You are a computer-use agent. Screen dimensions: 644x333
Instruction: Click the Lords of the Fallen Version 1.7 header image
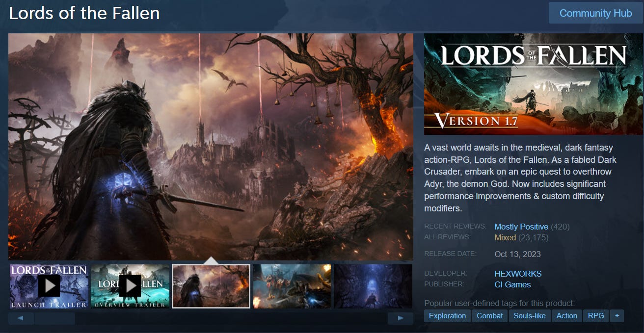[534, 84]
